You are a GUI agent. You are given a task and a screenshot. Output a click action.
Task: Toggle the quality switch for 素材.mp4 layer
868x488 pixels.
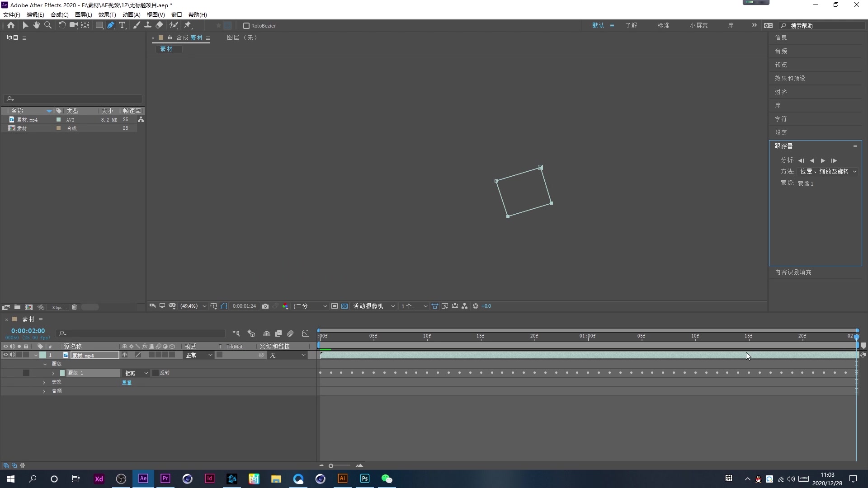coord(138,355)
